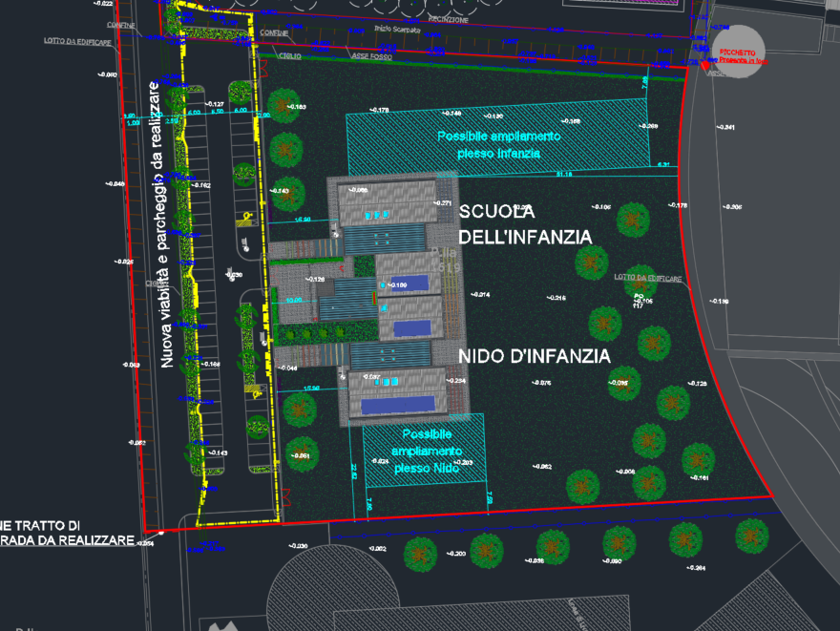
Task: Pick the cyan dimension value 10.00
Action: (x=294, y=301)
